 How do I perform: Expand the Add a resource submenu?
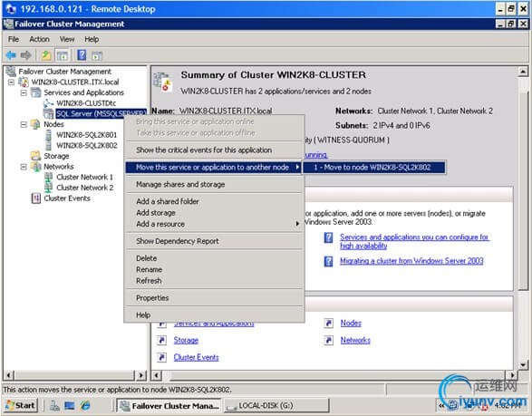(215, 224)
